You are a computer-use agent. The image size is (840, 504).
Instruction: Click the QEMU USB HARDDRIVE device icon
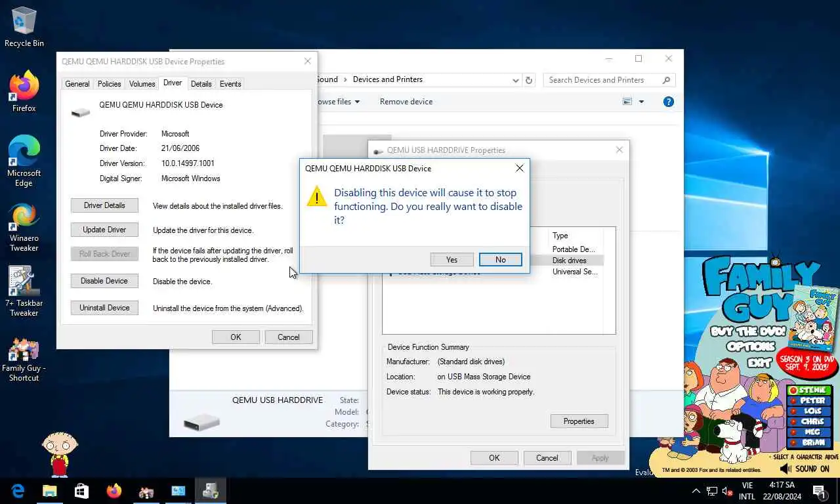click(201, 421)
